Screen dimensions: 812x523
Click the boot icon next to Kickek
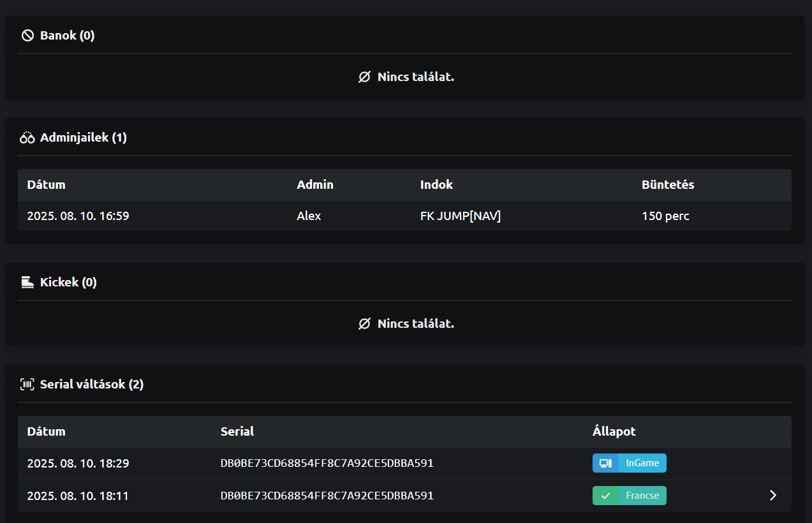pyautogui.click(x=27, y=282)
